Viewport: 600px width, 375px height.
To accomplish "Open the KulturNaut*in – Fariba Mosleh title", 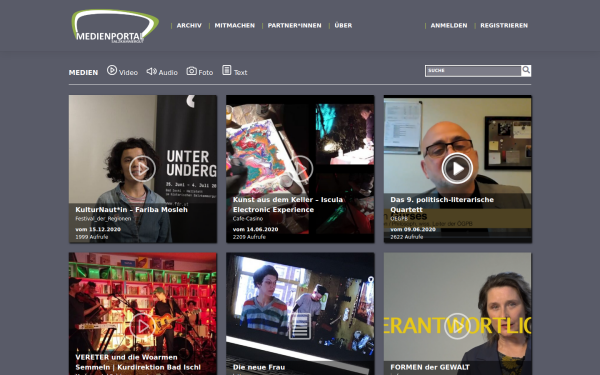I will coord(132,210).
